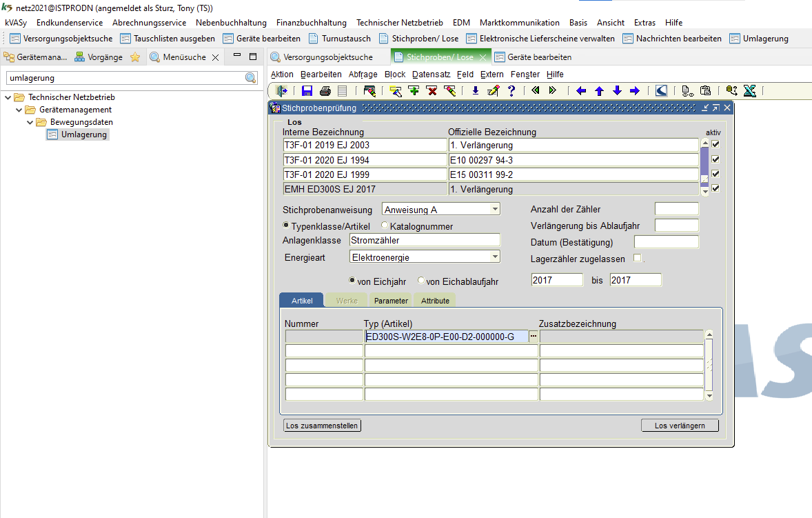This screenshot has width=812, height=518.
Task: Select the Katalognummer radio button
Action: click(385, 226)
